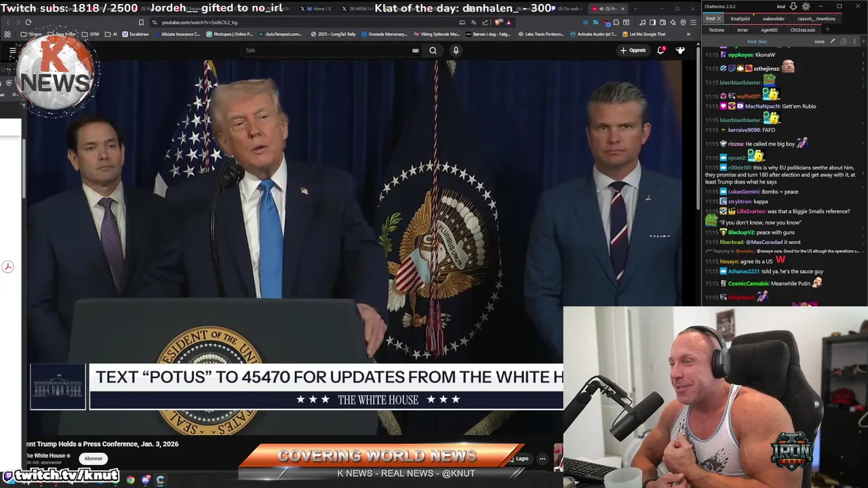
Task: Open the 2025 LongTail Rally bookmark
Action: (334, 34)
